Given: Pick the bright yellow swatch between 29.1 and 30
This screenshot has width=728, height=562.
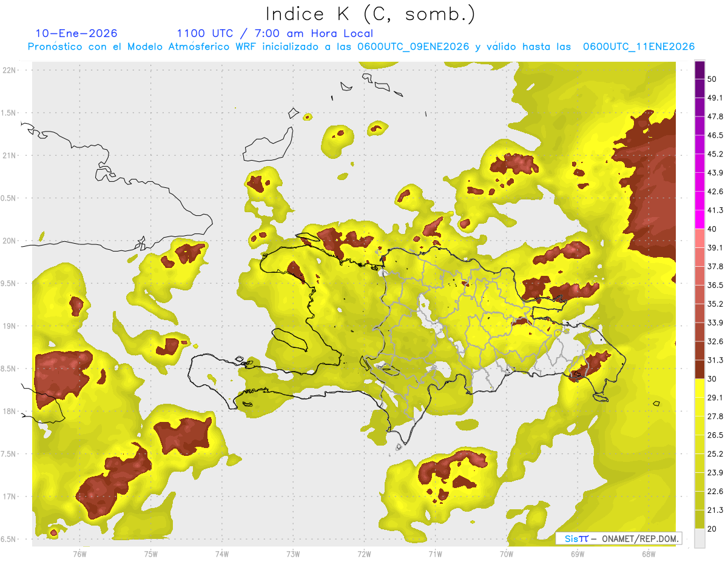Looking at the screenshot, I should pos(699,388).
